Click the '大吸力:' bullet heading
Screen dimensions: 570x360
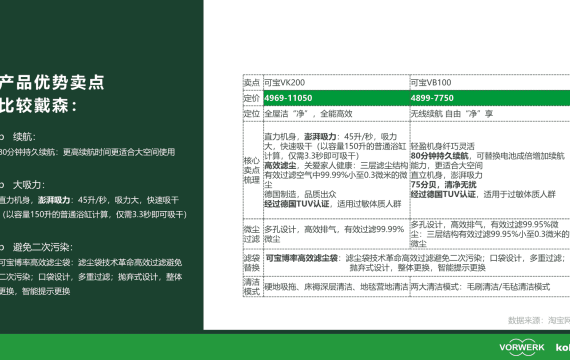pyautogui.click(x=29, y=185)
